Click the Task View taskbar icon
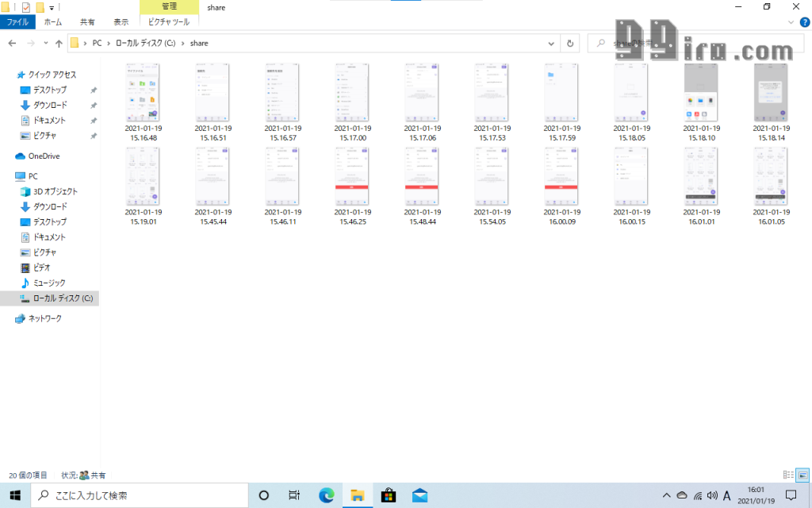The image size is (812, 508). point(294,495)
